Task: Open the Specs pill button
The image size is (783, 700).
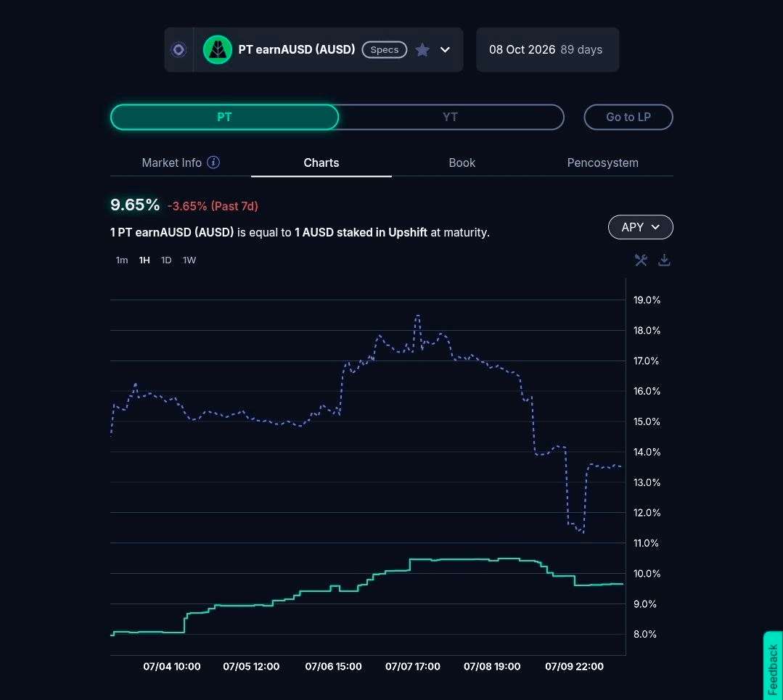Action: (385, 50)
